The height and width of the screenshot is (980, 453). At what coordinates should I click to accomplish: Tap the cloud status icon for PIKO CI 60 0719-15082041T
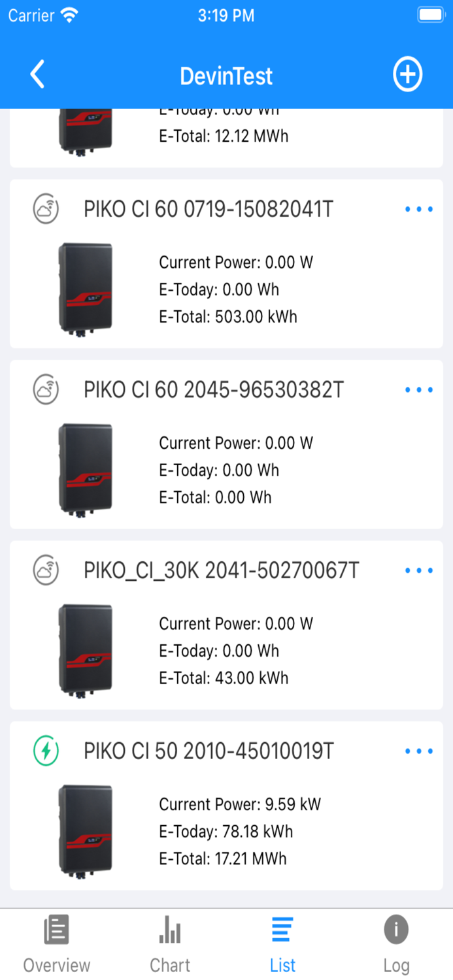[46, 209]
